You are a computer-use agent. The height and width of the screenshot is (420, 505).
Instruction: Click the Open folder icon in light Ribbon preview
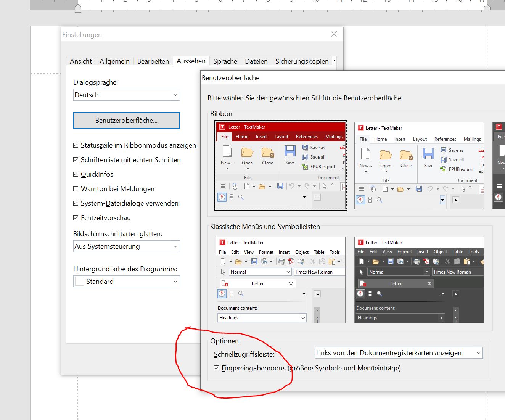(x=386, y=155)
